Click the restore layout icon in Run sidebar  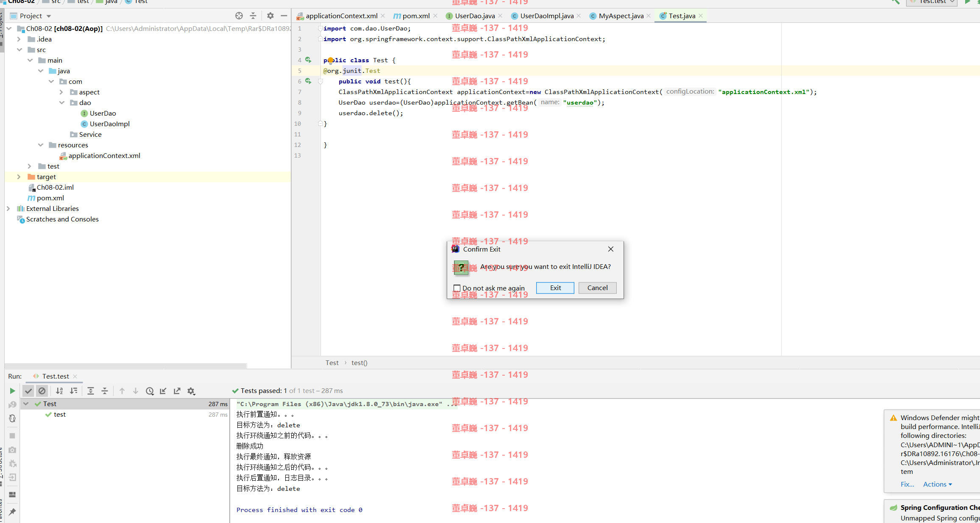[12, 495]
